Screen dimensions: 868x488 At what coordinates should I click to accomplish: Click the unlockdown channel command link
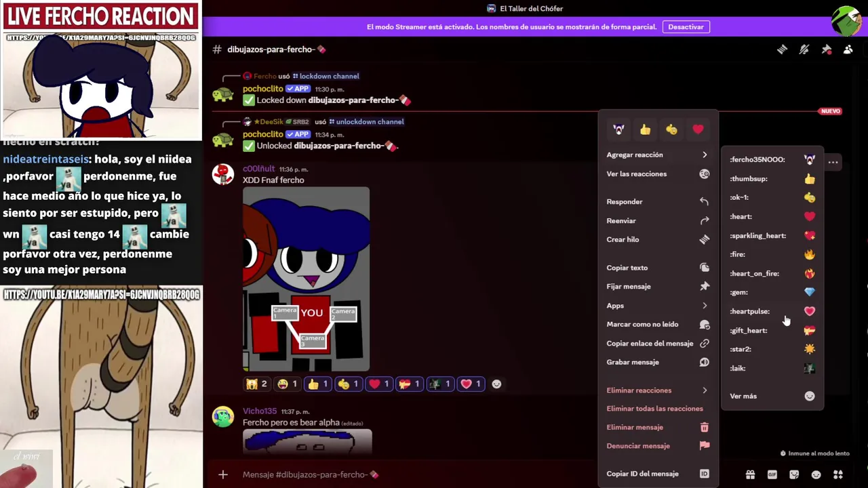click(x=366, y=121)
